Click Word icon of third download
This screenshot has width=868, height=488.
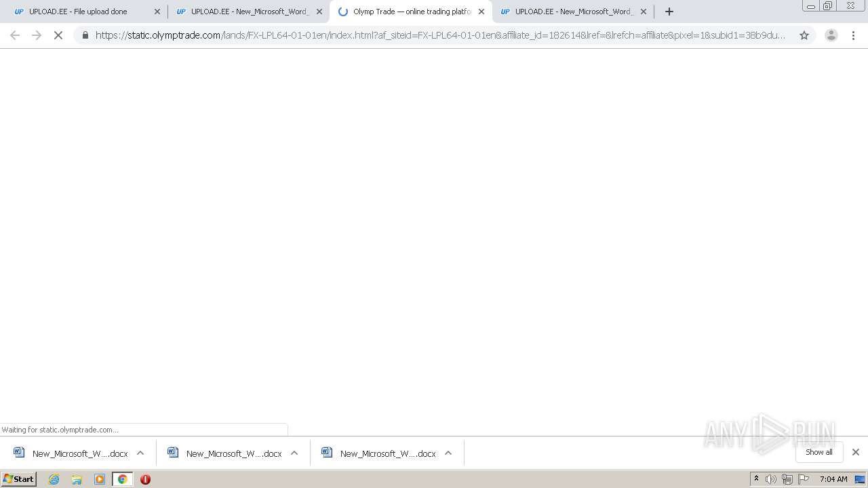click(x=327, y=453)
